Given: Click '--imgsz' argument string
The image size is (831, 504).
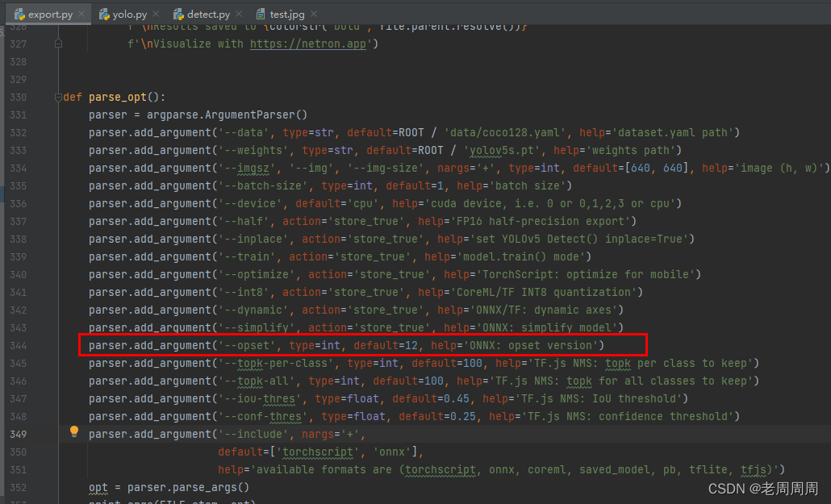Looking at the screenshot, I should pyautogui.click(x=247, y=168).
